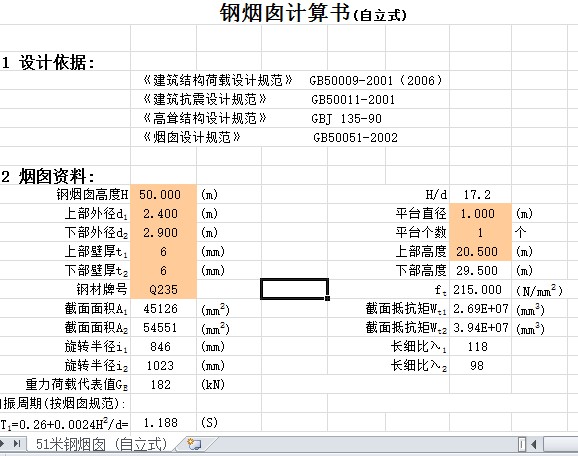Select the 上部壁厚t1 value cell

pos(163,252)
